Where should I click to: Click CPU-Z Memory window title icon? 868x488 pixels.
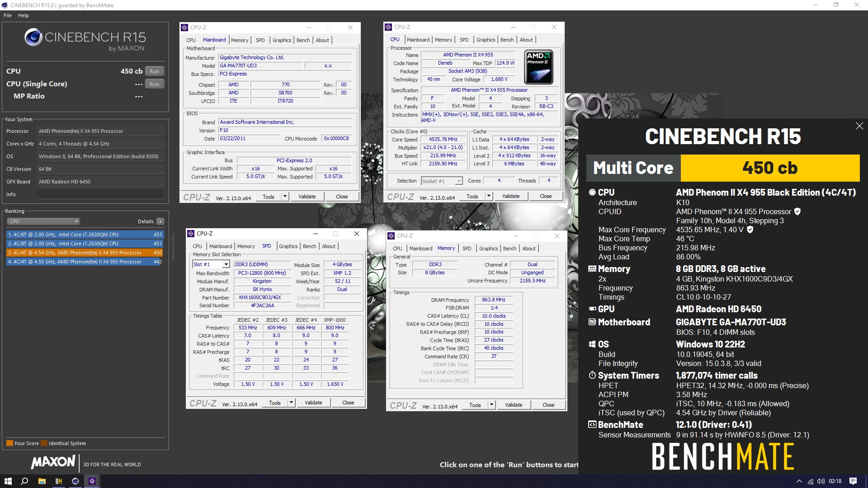click(391, 236)
